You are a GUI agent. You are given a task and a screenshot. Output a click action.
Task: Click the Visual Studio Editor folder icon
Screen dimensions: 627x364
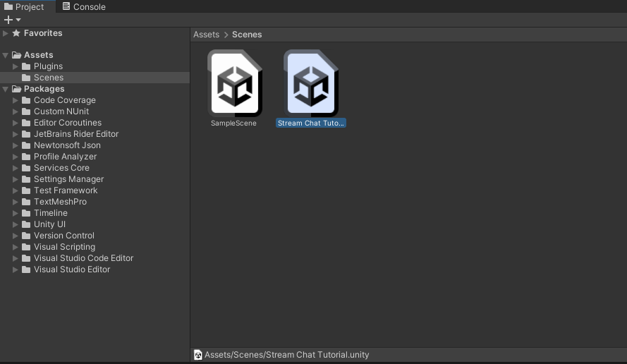(x=26, y=269)
